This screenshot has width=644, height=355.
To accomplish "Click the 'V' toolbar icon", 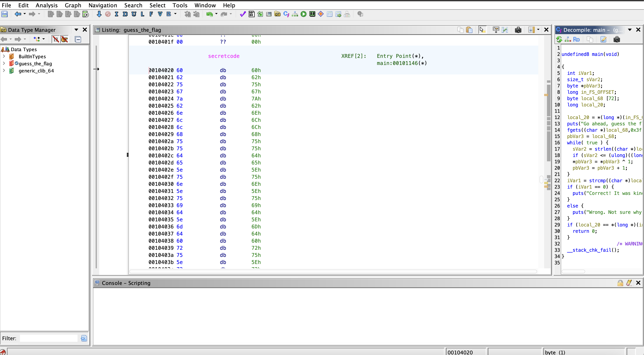I will (160, 14).
